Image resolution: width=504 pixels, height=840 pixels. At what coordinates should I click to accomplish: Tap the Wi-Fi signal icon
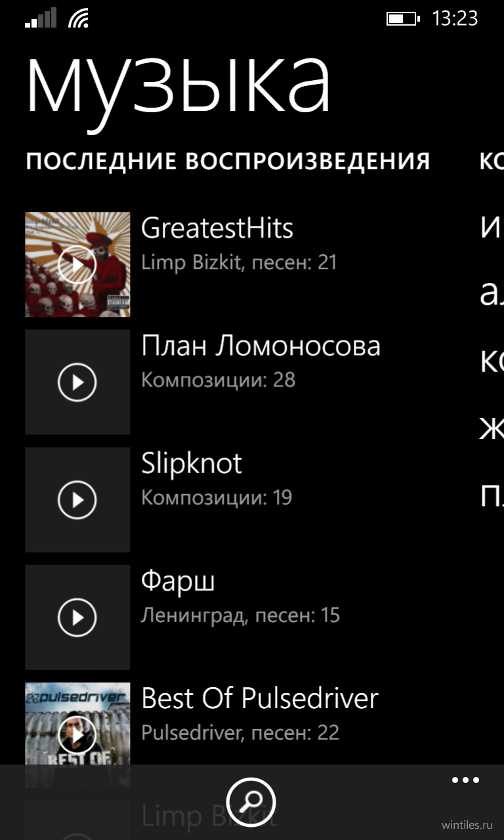[x=77, y=19]
